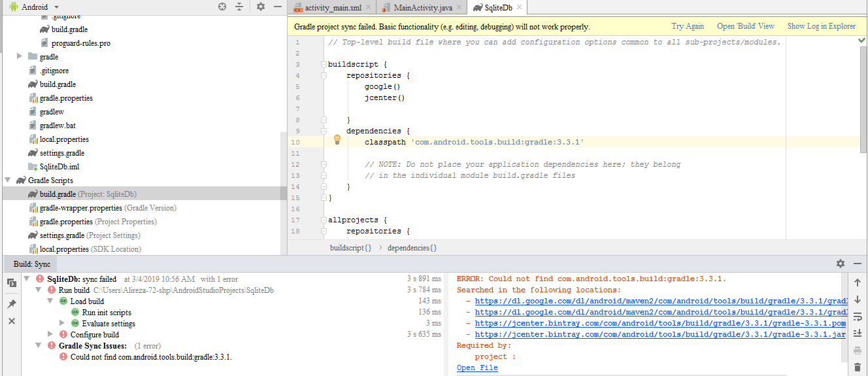Select the Build: Sync tab
Screen dimensions: 868x376
32,264
